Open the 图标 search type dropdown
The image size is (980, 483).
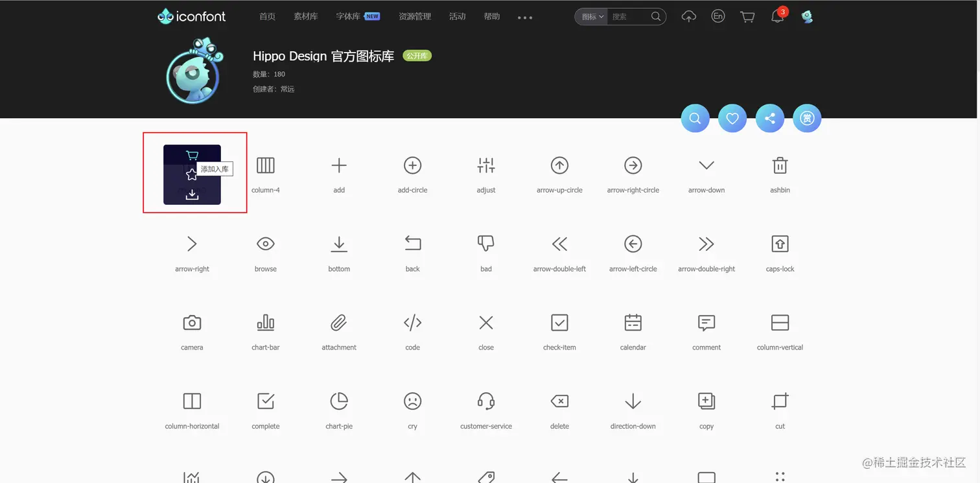pos(592,17)
